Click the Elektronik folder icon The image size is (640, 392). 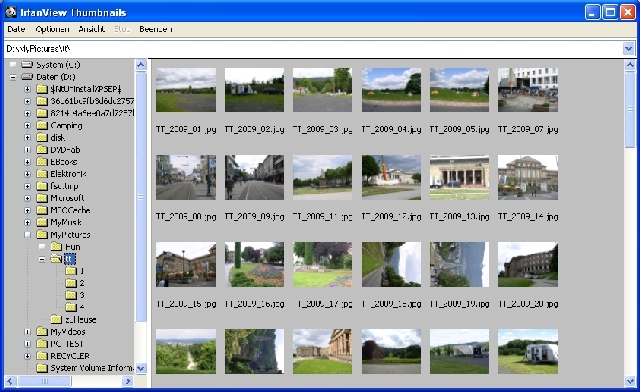[42, 174]
